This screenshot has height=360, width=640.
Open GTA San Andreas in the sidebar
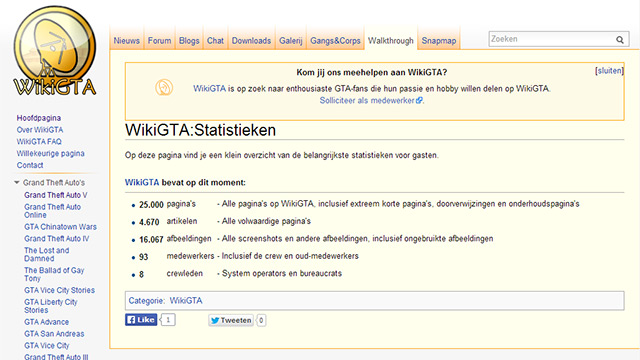click(x=54, y=334)
